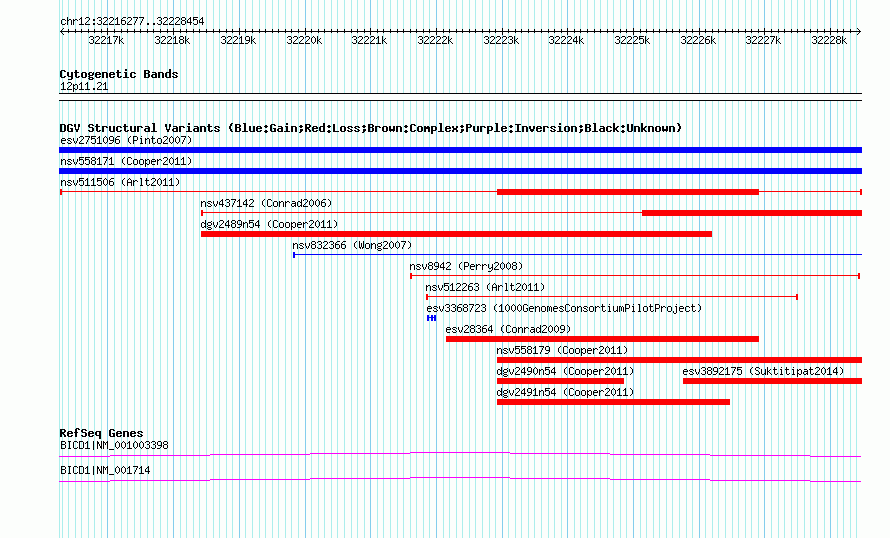Click the esv3368723 1000GenomesConsortiumPilotProject label

(x=564, y=308)
